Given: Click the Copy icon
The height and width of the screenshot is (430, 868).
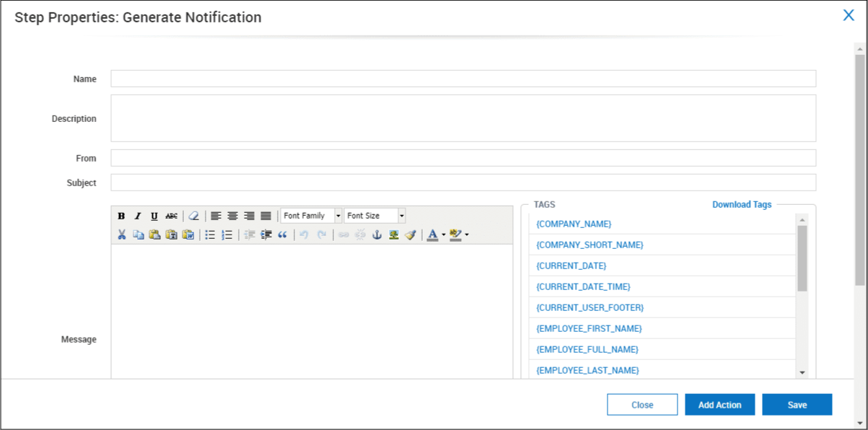Looking at the screenshot, I should click(x=138, y=234).
